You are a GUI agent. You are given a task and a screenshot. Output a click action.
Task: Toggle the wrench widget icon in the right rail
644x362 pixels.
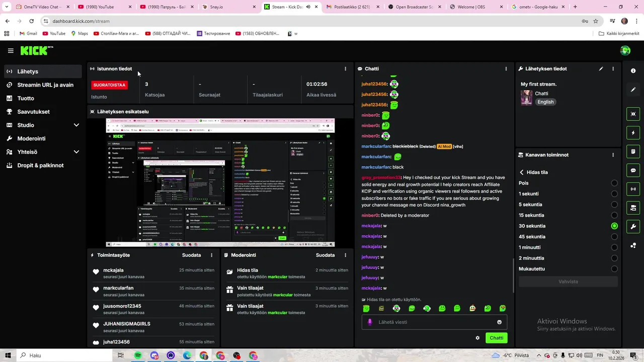click(x=633, y=226)
